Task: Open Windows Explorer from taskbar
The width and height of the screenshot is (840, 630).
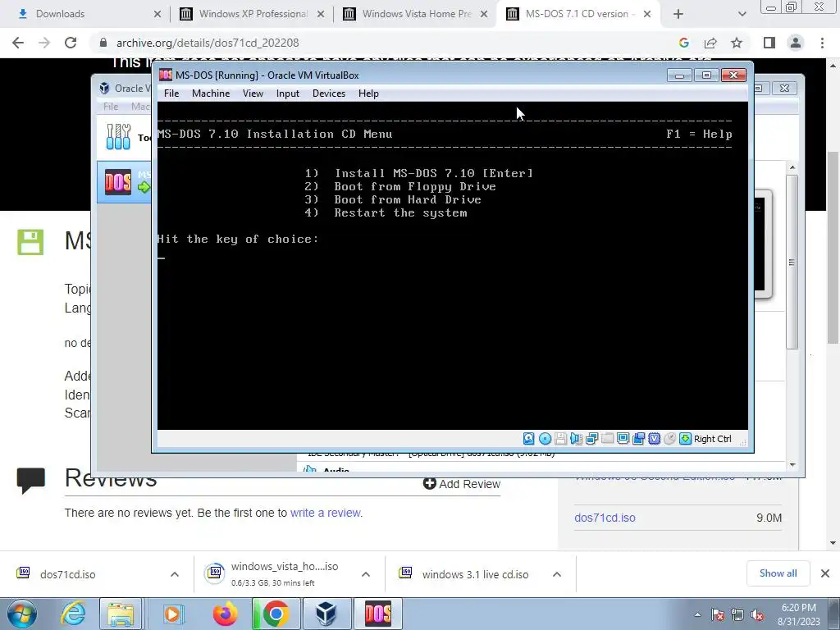Action: (121, 614)
